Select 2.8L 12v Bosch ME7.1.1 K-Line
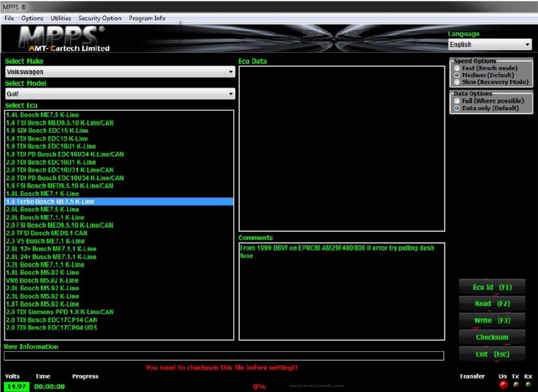538x392 pixels. tap(119, 249)
